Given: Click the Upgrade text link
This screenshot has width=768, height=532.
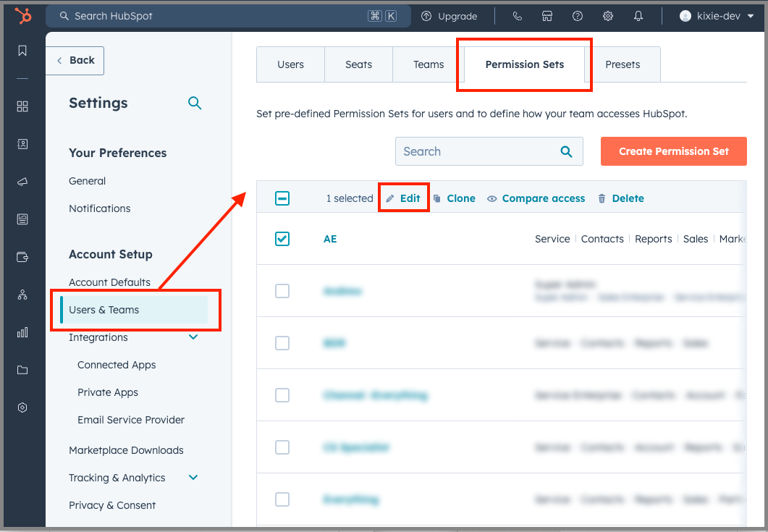Looking at the screenshot, I should click(x=457, y=16).
